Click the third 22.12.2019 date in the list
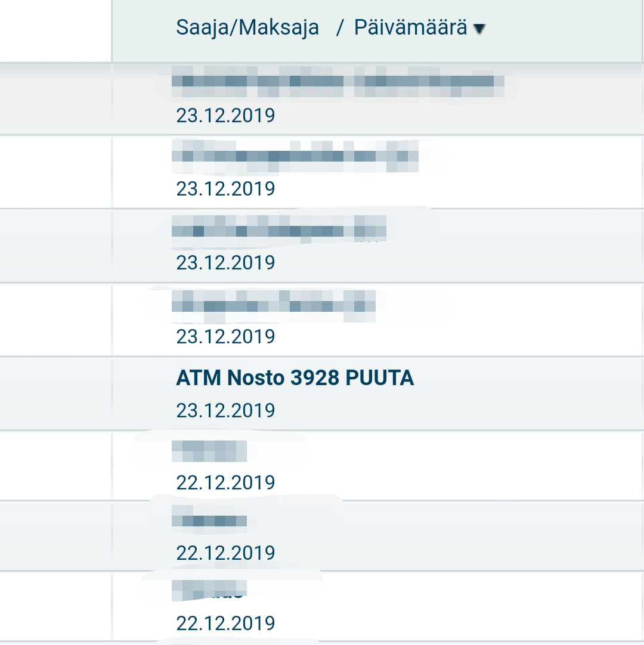Image resolution: width=644 pixels, height=645 pixels. tap(225, 623)
